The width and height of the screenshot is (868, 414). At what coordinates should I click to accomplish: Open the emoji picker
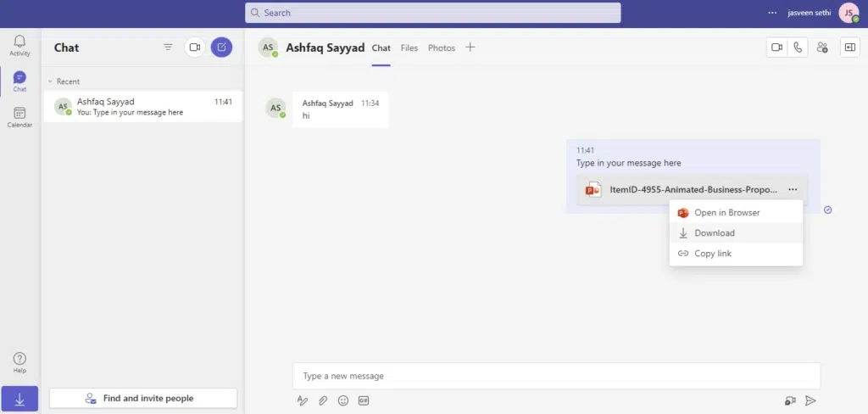coord(343,400)
